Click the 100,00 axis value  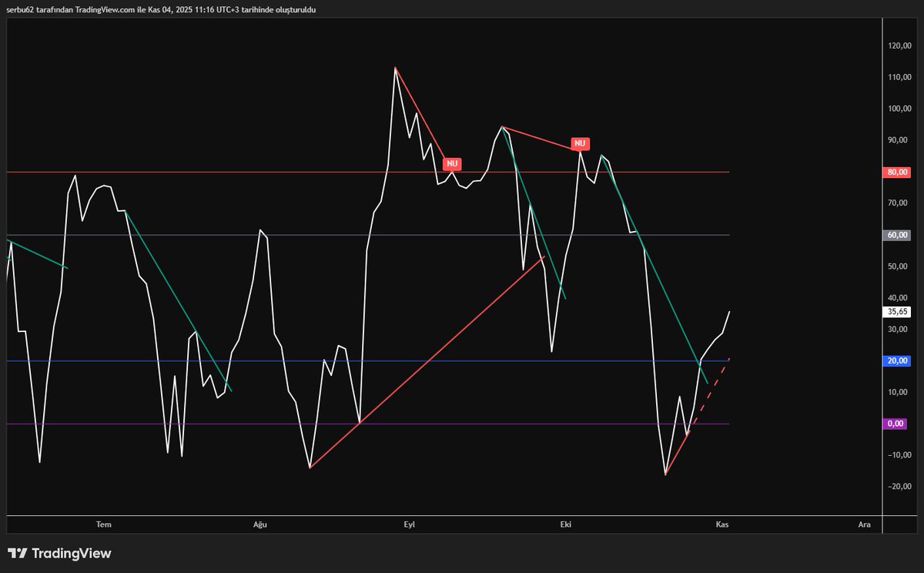click(x=899, y=109)
